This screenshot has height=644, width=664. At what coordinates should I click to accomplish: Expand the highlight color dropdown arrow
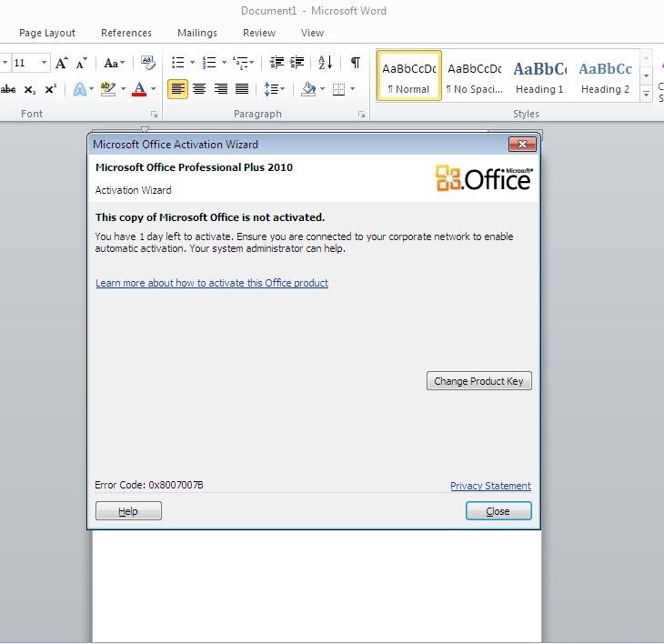[123, 89]
